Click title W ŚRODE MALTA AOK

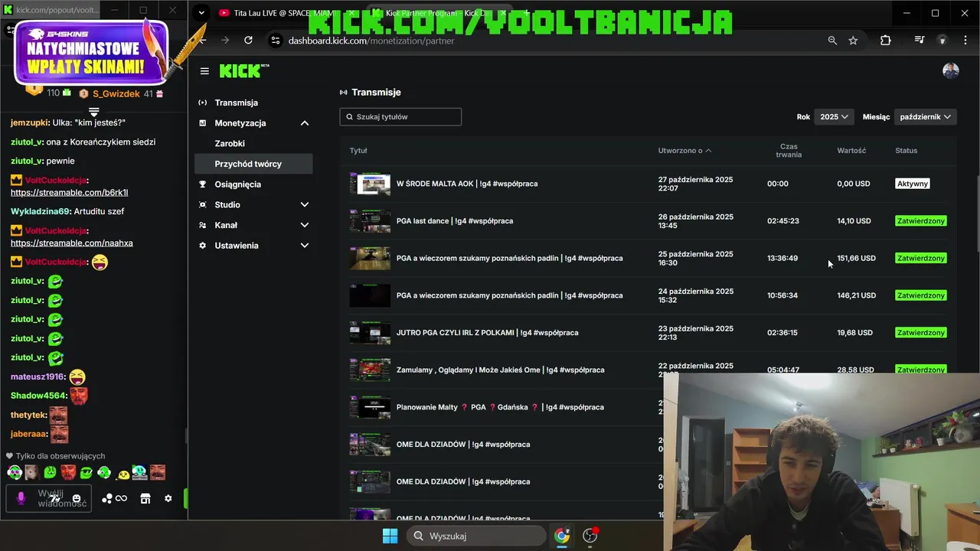tap(467, 184)
